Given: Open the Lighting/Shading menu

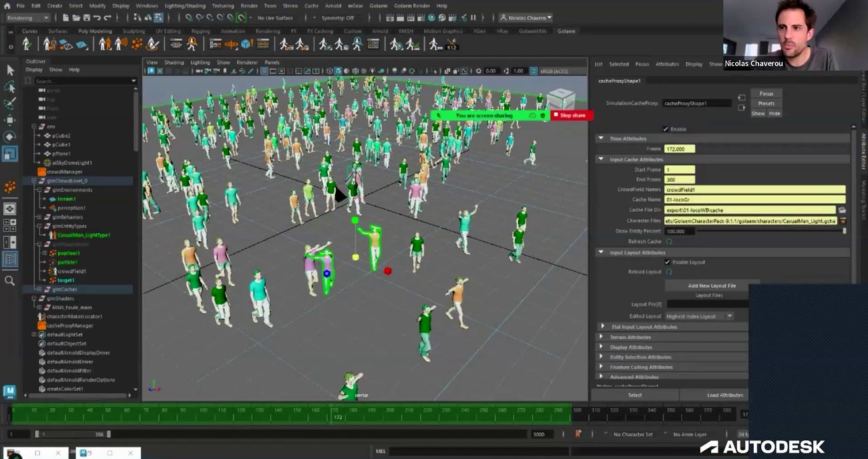Looking at the screenshot, I should point(186,6).
